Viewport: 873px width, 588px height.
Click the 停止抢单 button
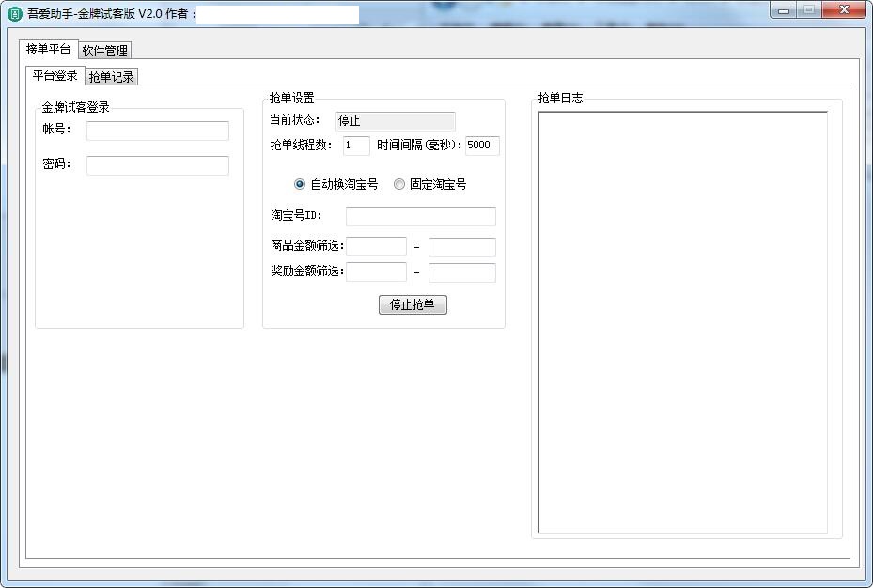coord(413,304)
